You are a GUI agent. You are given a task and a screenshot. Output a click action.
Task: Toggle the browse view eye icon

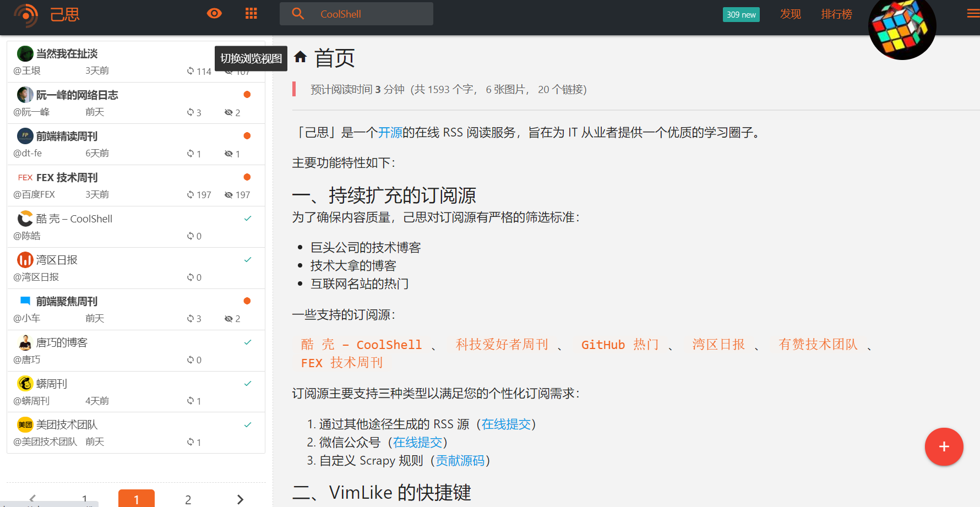[x=214, y=13]
